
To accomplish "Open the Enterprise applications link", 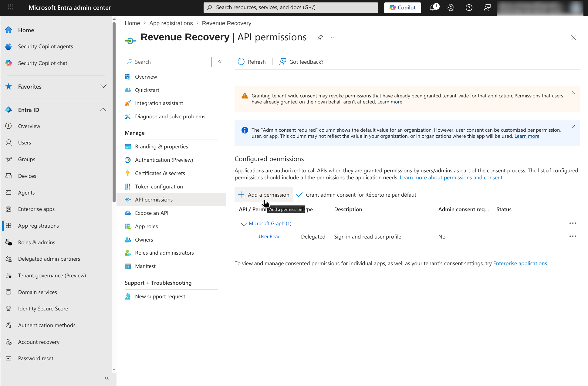I will coord(520,263).
